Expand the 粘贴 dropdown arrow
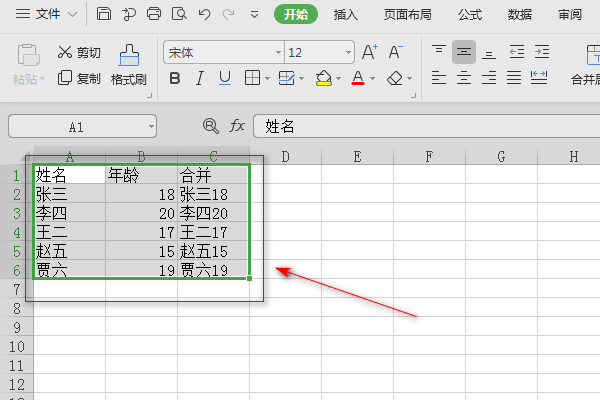 click(42, 79)
